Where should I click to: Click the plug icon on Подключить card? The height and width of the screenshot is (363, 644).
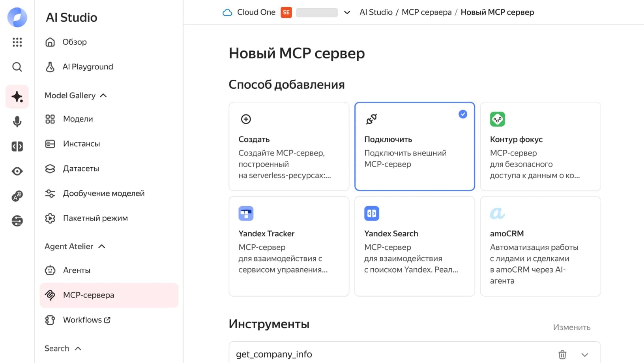pyautogui.click(x=371, y=119)
